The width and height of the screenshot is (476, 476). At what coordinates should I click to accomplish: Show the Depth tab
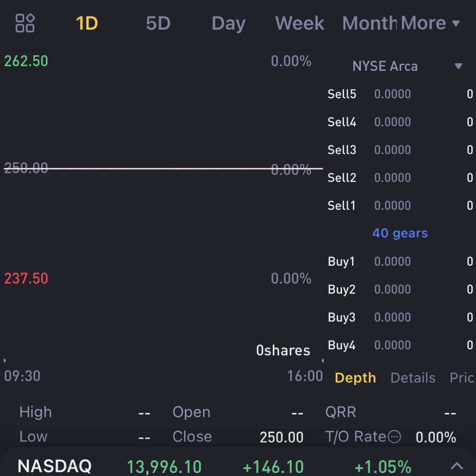coord(355,378)
